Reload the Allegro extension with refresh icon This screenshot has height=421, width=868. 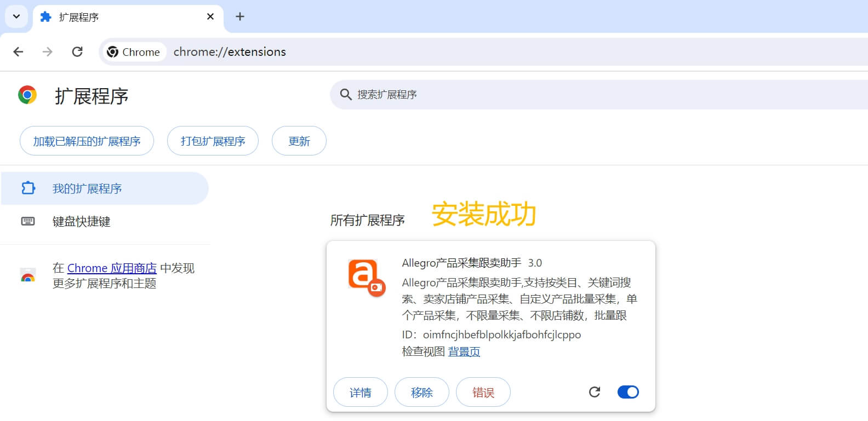click(x=595, y=392)
